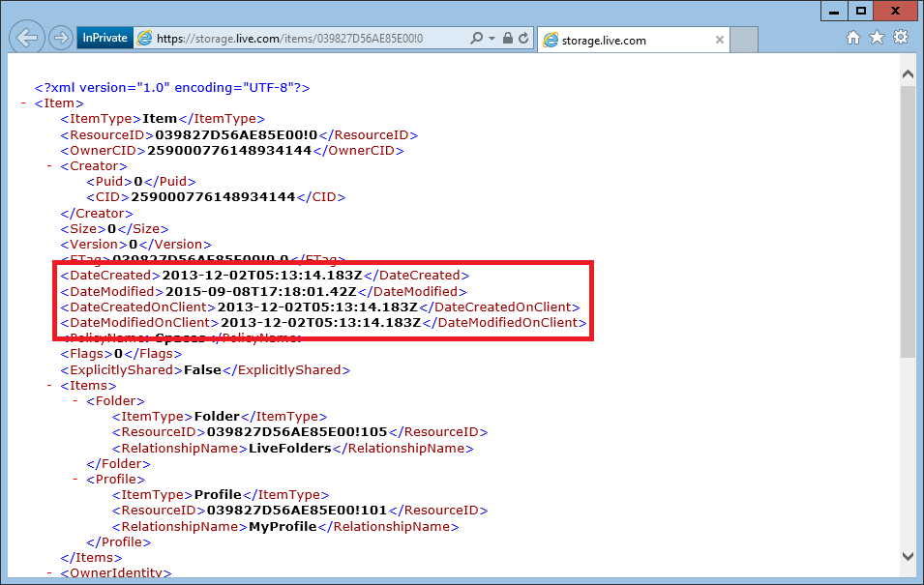Image resolution: width=924 pixels, height=585 pixels.
Task: Open a new tab with the blank tab button
Action: (744, 40)
